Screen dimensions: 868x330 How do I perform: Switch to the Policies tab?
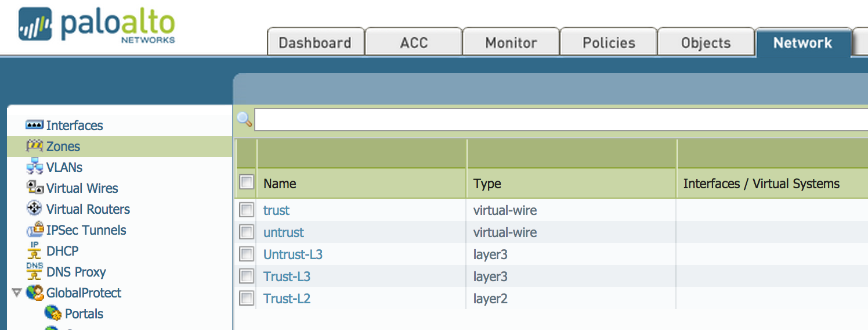pos(609,43)
